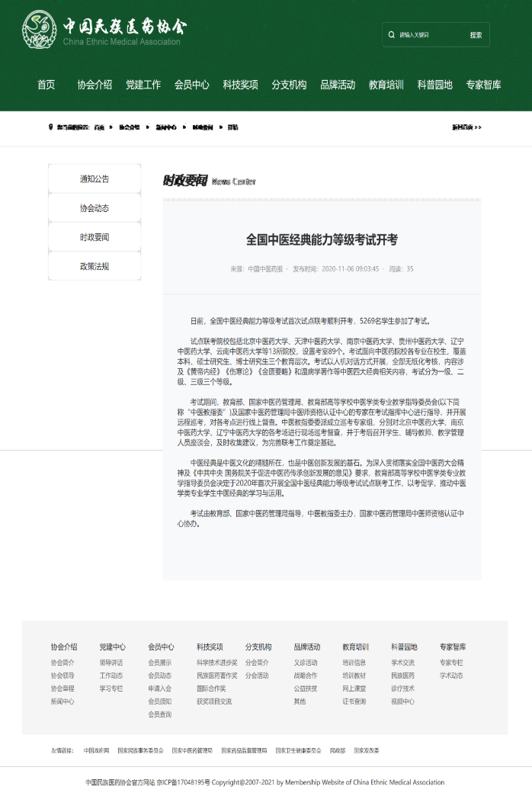532x796 pixels.
Task: Select 通知公告 in the left sidebar
Action: pyautogui.click(x=95, y=179)
